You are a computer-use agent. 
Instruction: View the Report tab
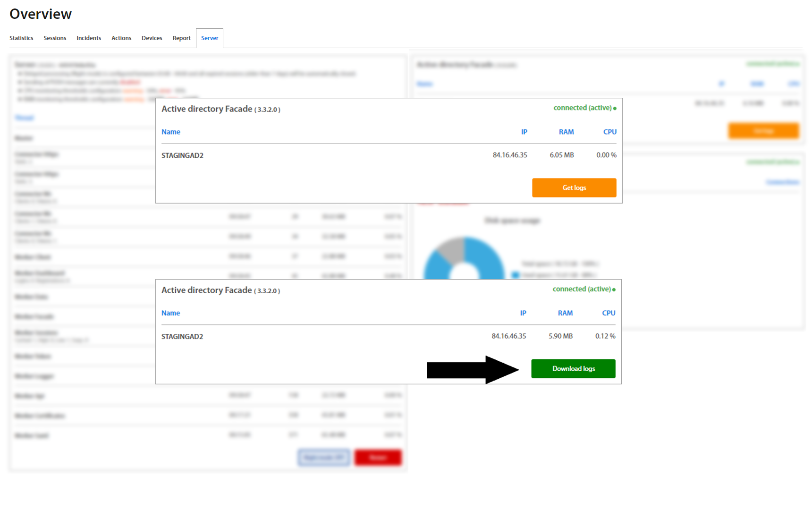181,38
